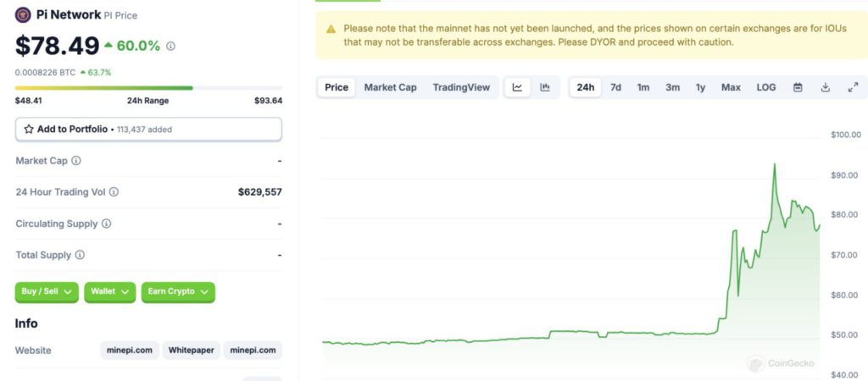Toggle LOG scale on chart
Viewport: 868px width, 381px height.
pos(766,87)
